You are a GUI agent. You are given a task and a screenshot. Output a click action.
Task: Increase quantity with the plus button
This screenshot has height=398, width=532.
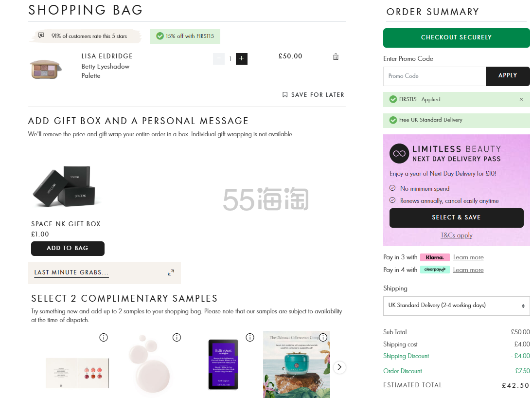point(242,59)
